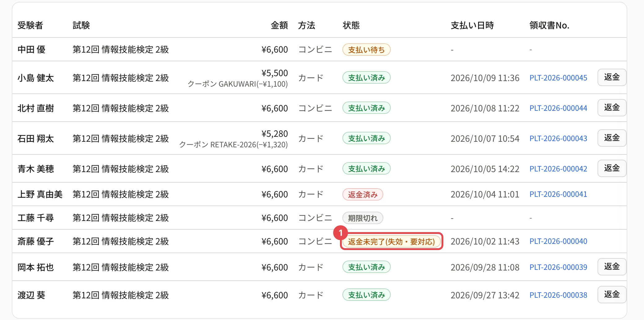The image size is (644, 320).
Task: Click exam name in 北村 直樹 row
Action: point(121,108)
